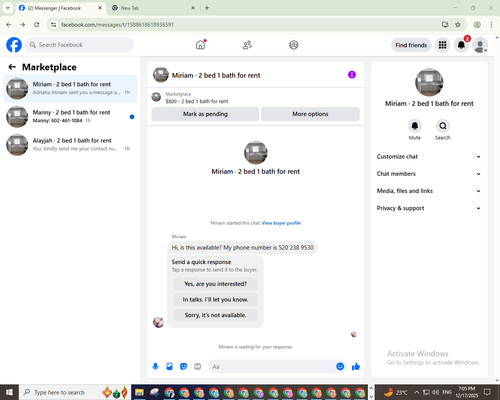
Task: Close the New Tab browser tab
Action: tap(193, 8)
